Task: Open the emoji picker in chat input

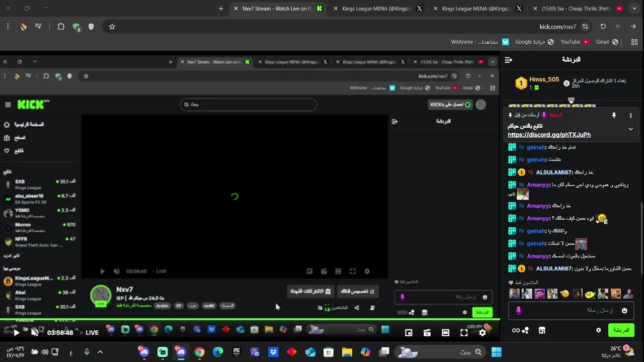Action: [x=624, y=311]
